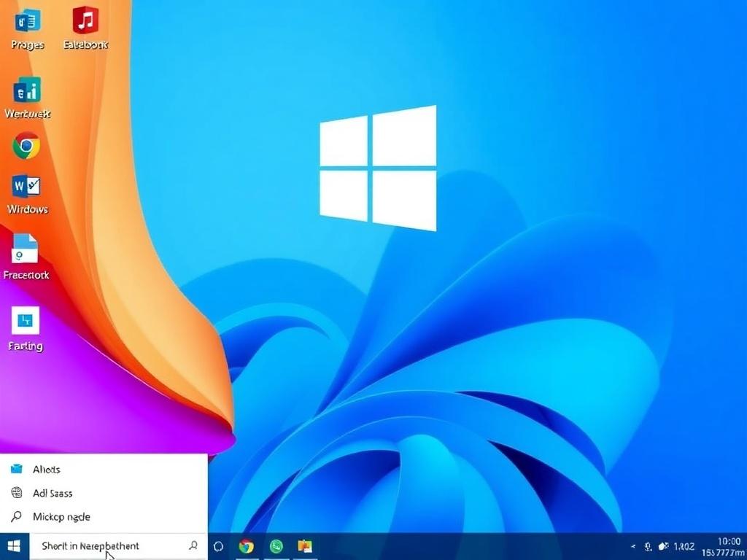Select the Adl Saass menu entry

click(53, 493)
